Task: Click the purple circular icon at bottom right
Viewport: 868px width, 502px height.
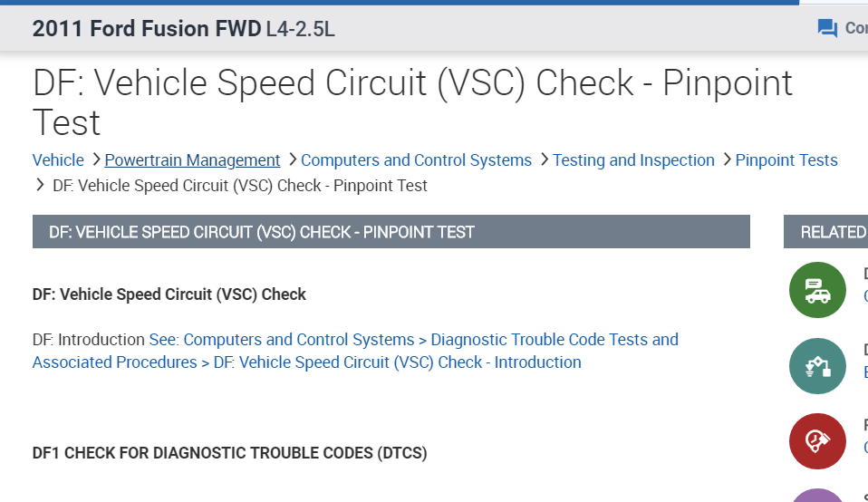Action: click(817, 496)
